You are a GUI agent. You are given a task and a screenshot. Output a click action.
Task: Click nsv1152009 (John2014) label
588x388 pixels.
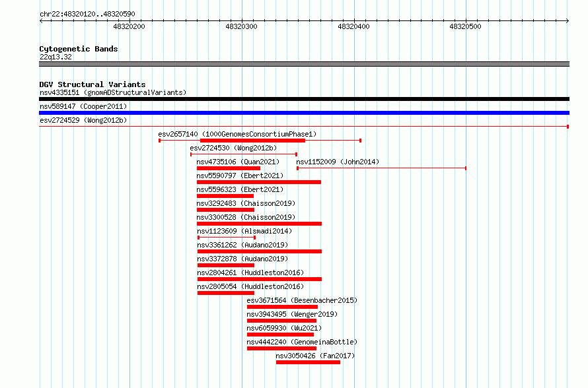click(338, 162)
